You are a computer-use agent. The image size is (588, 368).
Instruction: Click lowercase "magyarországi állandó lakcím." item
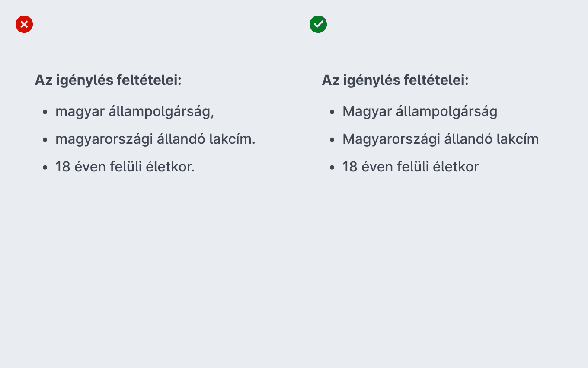pyautogui.click(x=155, y=139)
